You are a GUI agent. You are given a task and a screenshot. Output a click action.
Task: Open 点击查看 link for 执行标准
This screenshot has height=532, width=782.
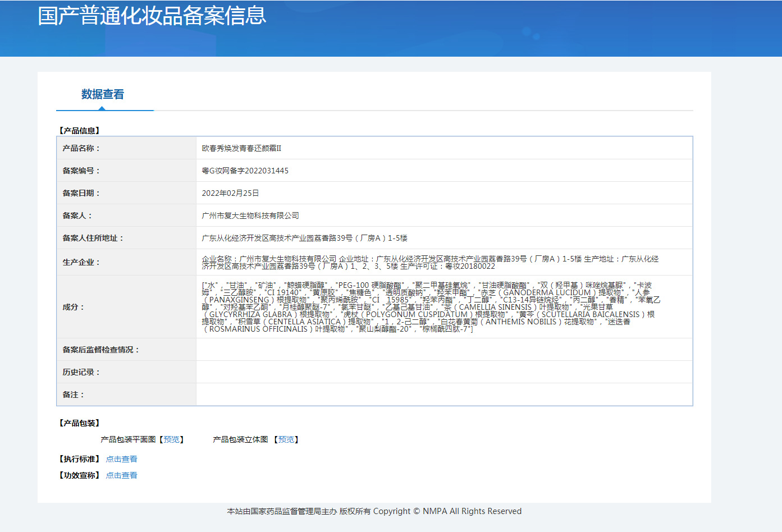[x=122, y=459]
